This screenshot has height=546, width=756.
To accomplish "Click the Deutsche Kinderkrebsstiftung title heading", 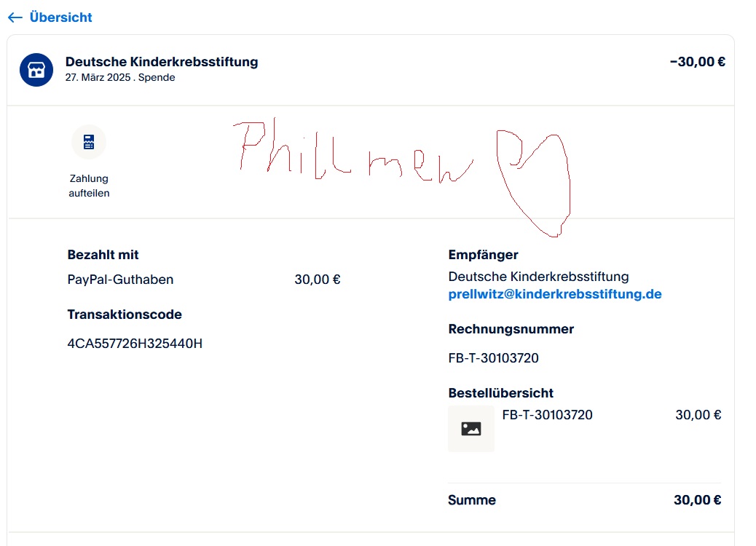I will pyautogui.click(x=162, y=62).
